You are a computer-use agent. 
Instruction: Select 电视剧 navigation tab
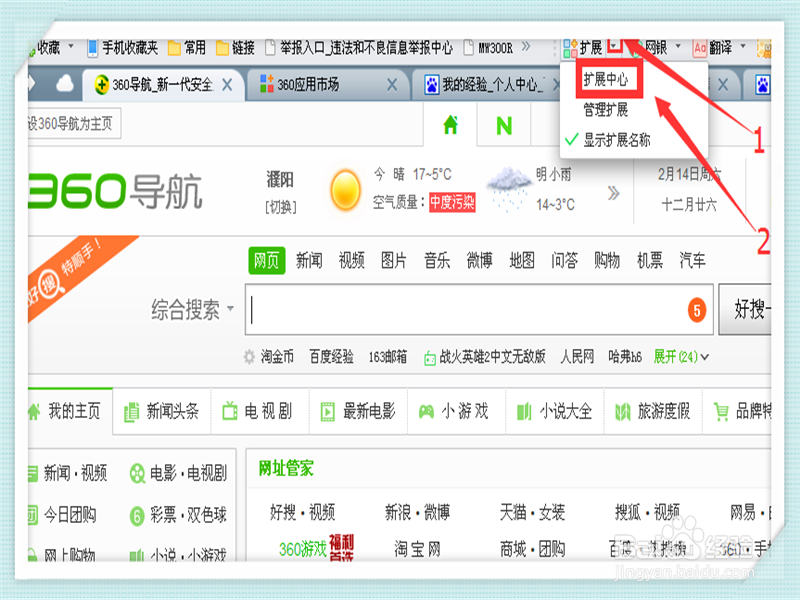pyautogui.click(x=260, y=411)
